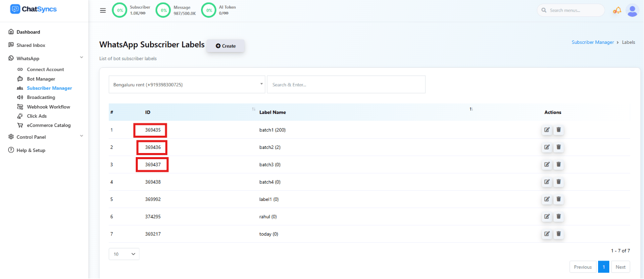Edit the batch3 label
This screenshot has width=644, height=279.
(547, 165)
